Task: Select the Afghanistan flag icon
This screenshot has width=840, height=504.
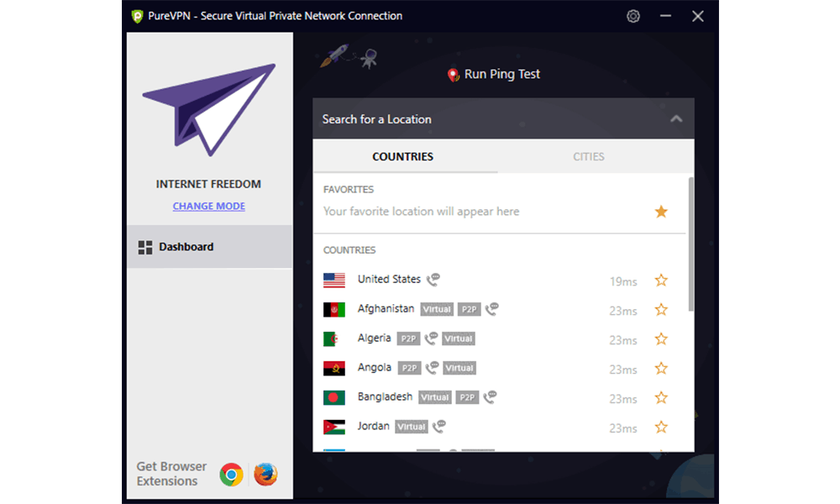Action: (334, 310)
